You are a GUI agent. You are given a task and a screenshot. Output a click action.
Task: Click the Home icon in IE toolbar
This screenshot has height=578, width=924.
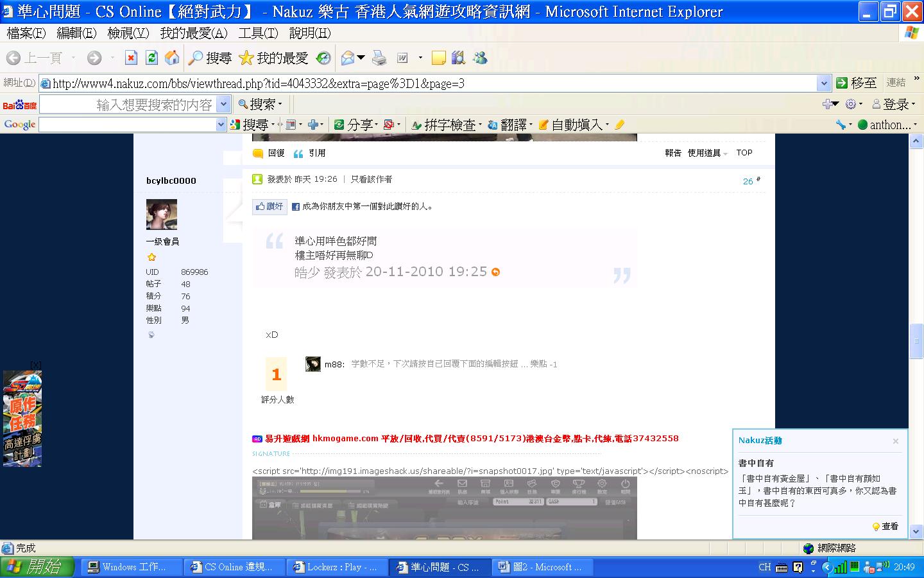click(x=172, y=58)
